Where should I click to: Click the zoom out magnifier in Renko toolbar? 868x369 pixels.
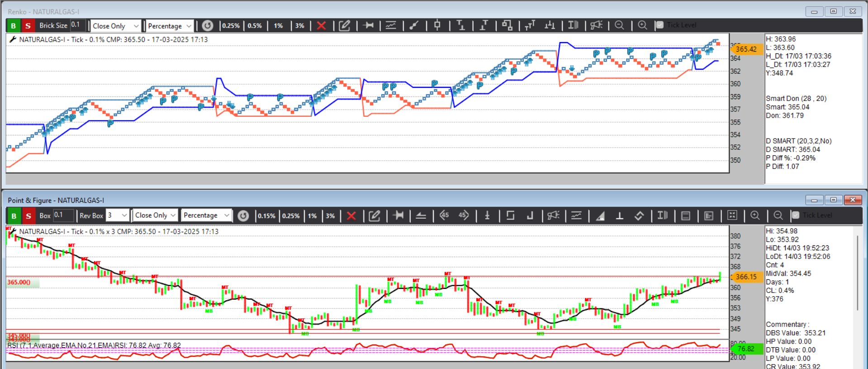(619, 25)
